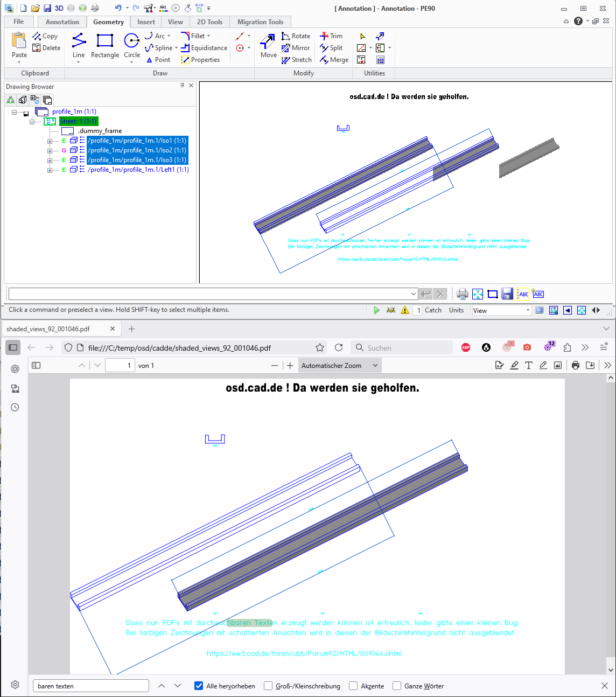Click the yellow-framed ABC text icon
The image size is (616, 697).
[523, 294]
